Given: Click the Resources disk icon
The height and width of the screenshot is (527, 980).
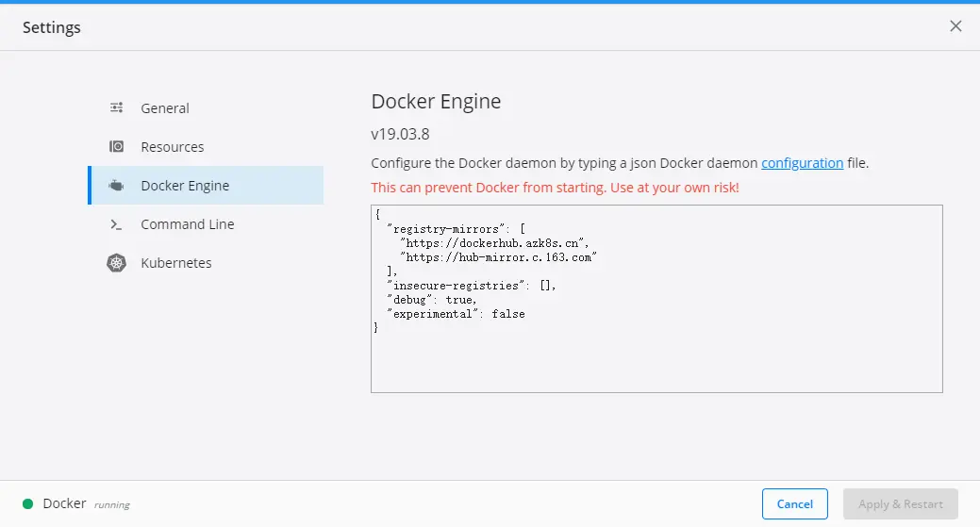Looking at the screenshot, I should point(117,146).
